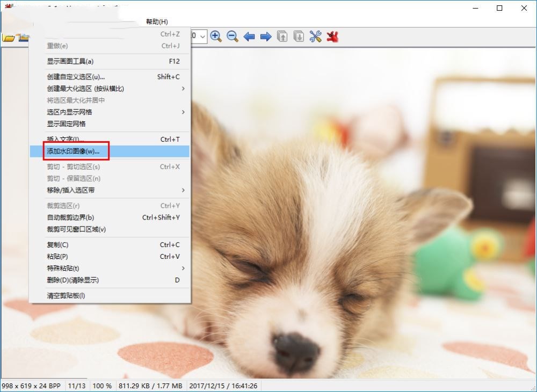The height and width of the screenshot is (392, 537).
Task: Open the 帮助(H) menu
Action: tap(157, 21)
